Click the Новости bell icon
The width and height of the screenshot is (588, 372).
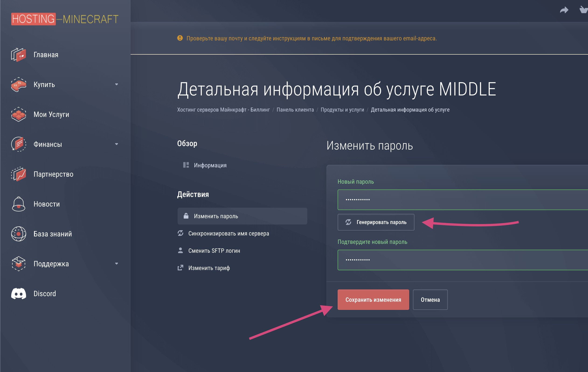tap(19, 204)
